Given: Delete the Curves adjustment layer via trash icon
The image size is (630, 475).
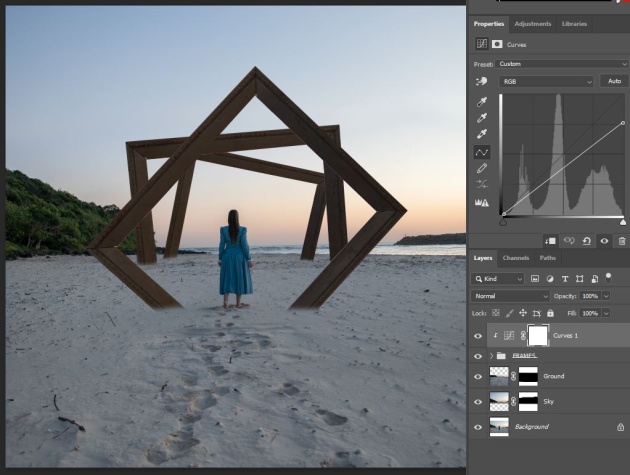Looking at the screenshot, I should [x=621, y=240].
